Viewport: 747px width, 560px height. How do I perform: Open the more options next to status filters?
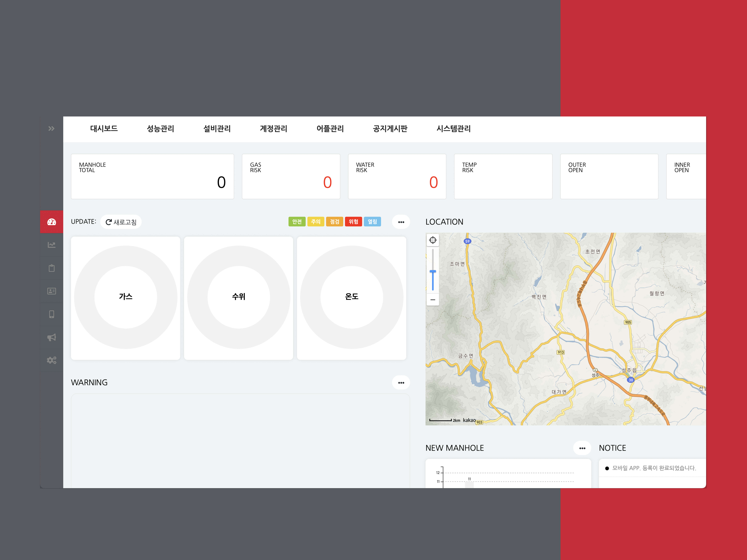click(401, 222)
